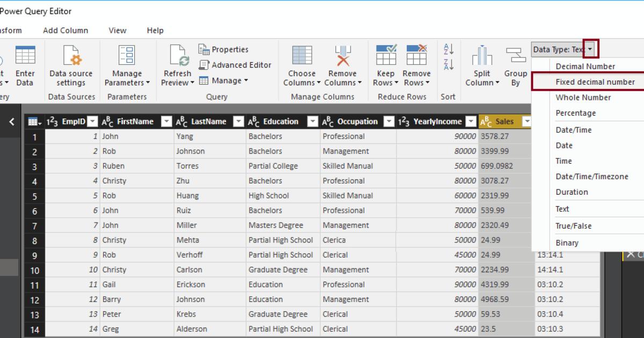Open the Group By dialog
Screen dimensions: 644x338
click(x=516, y=64)
